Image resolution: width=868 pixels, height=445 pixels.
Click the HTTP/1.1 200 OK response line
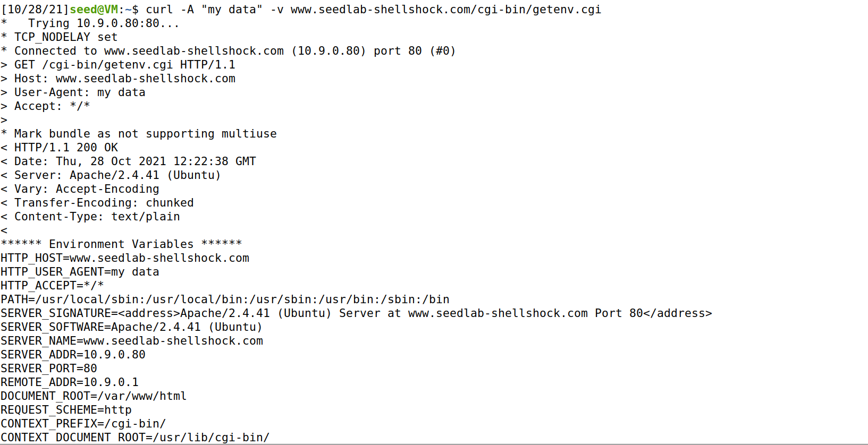point(60,148)
